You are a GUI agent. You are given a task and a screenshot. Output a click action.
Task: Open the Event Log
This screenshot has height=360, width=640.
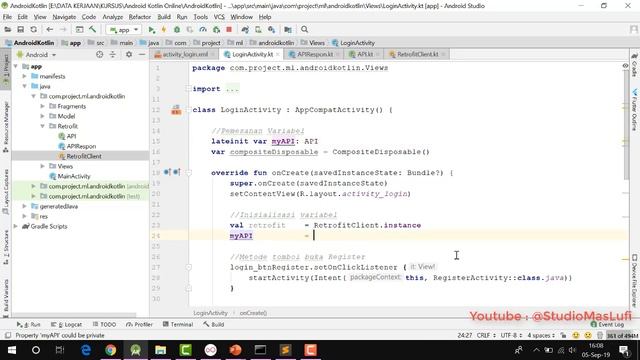coord(607,324)
